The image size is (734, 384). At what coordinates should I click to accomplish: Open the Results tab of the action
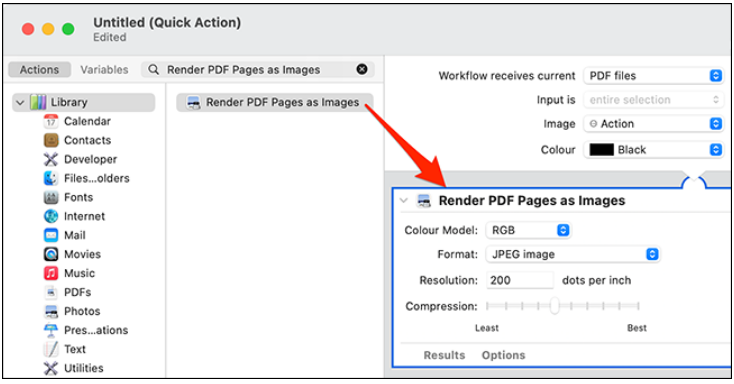pyautogui.click(x=444, y=355)
